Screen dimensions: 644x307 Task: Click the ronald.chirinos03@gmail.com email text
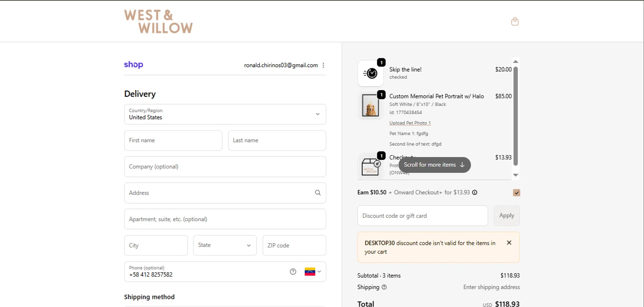[281, 65]
